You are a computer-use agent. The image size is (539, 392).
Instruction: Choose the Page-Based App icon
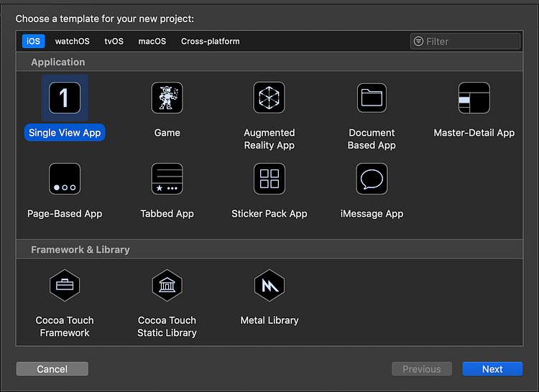(65, 179)
